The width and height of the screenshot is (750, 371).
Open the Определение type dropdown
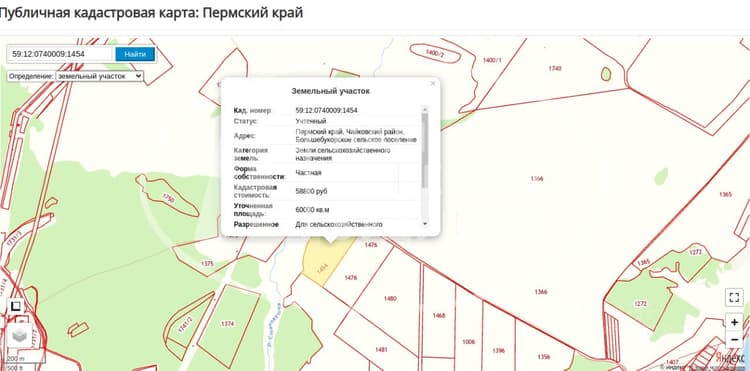tap(99, 76)
